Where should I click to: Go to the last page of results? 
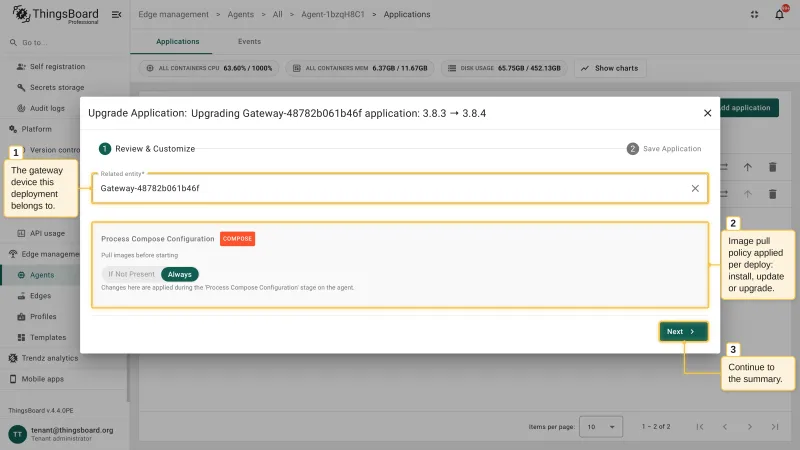(x=774, y=427)
